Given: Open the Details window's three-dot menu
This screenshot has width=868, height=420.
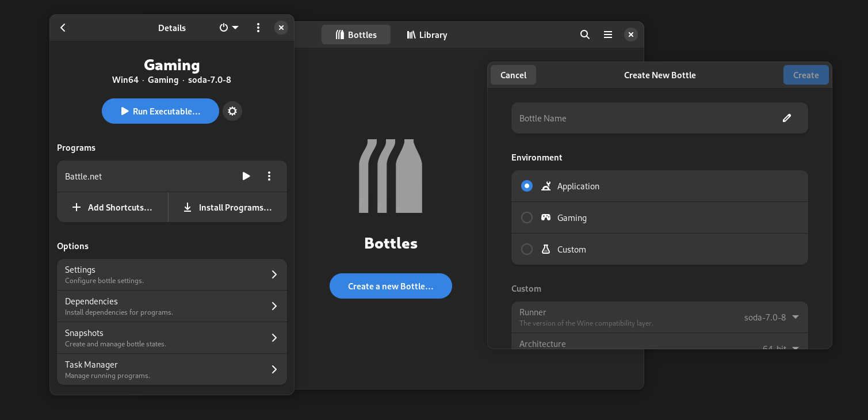Looking at the screenshot, I should [x=258, y=28].
